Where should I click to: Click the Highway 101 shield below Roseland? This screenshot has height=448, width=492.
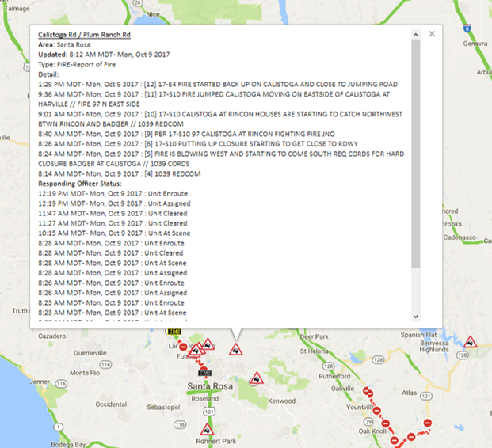pyautogui.click(x=206, y=412)
